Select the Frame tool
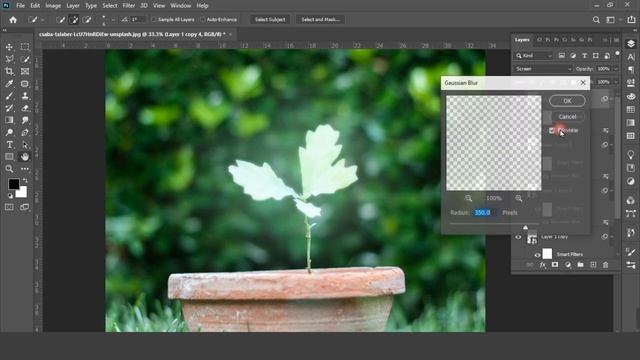The image size is (640, 360). [25, 71]
